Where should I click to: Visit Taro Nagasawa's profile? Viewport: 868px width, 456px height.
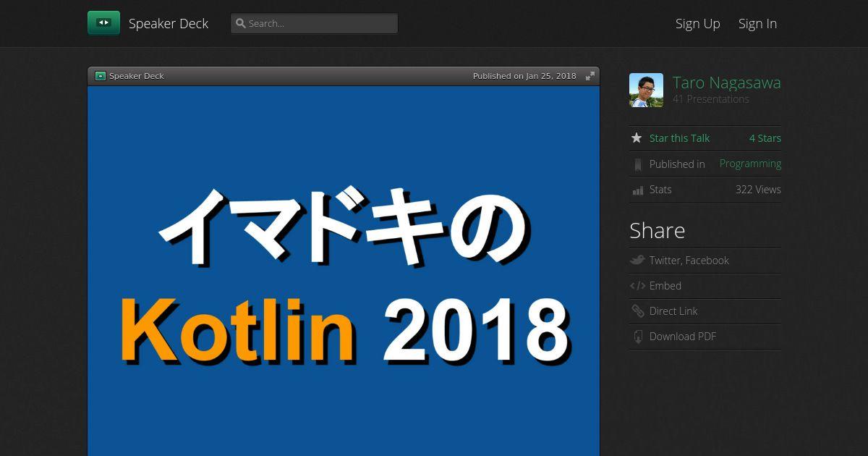pyautogui.click(x=727, y=83)
